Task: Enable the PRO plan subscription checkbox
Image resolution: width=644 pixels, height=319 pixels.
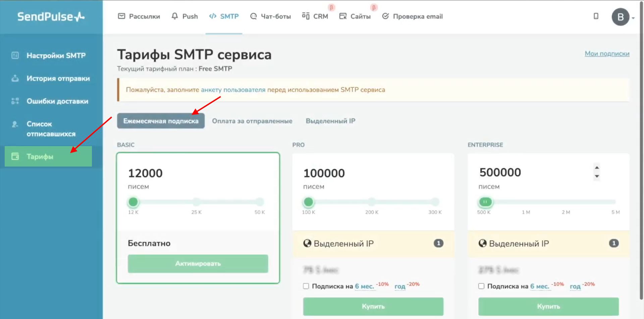Action: [x=306, y=286]
